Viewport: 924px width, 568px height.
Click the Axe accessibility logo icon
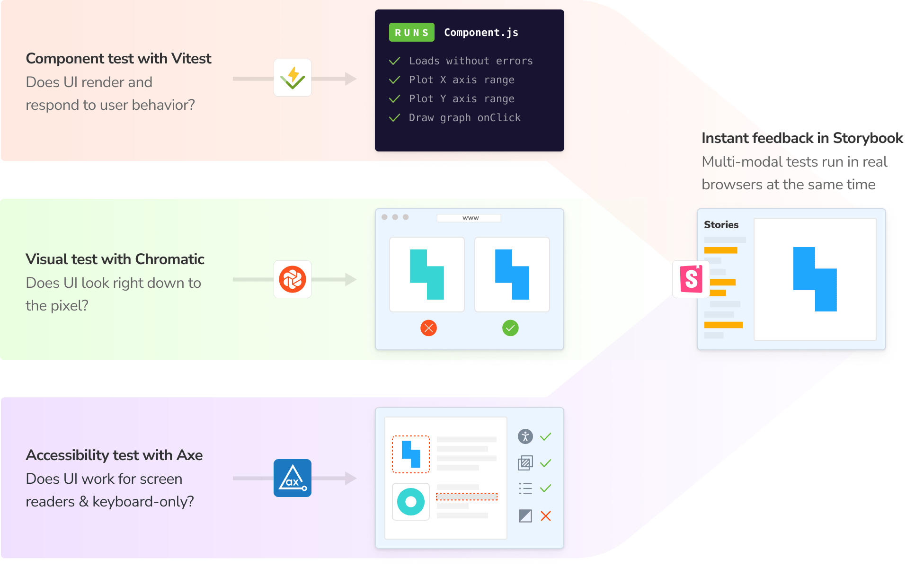coord(293,478)
